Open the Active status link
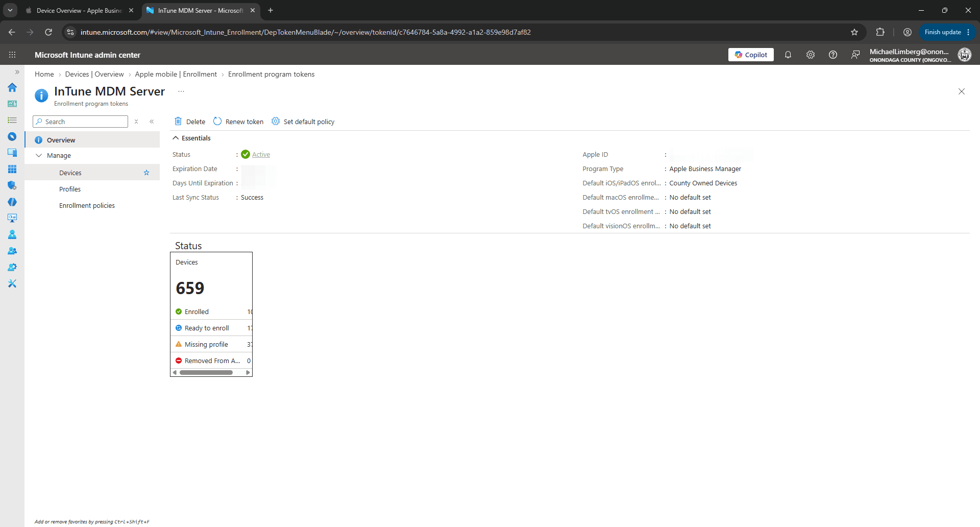This screenshot has width=980, height=527. coord(261,154)
